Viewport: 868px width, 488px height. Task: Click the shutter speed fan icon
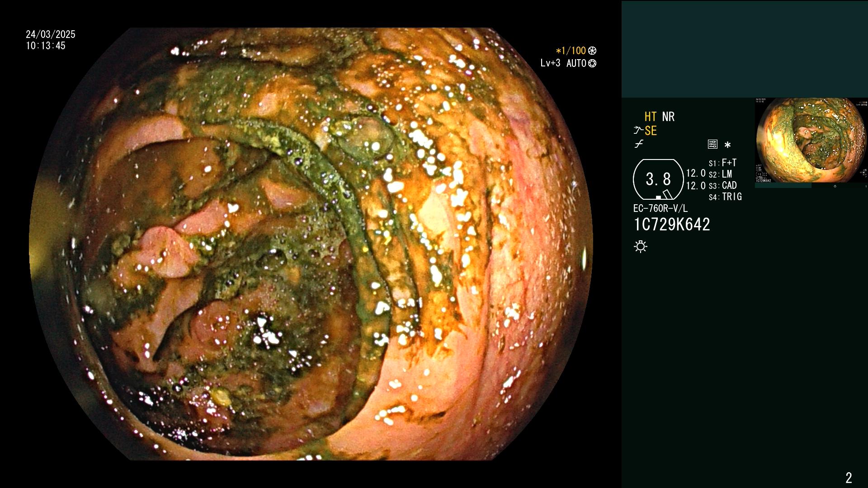click(x=592, y=51)
